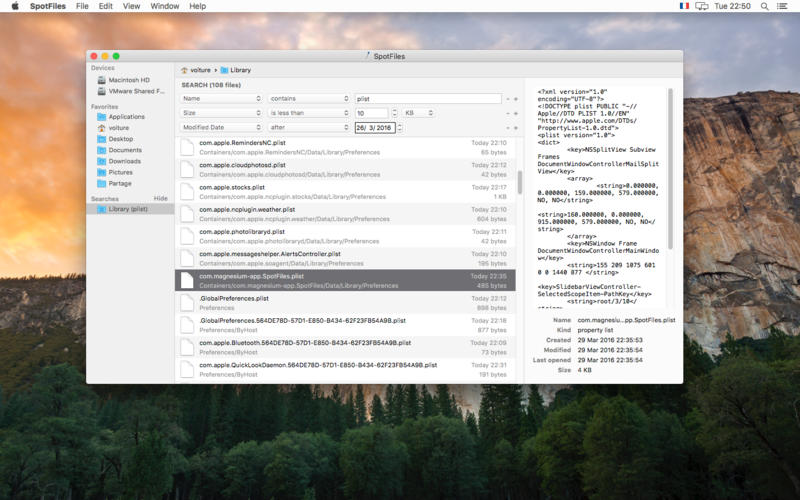The height and width of the screenshot is (500, 800).
Task: Open the Name criterion dropdown
Action: pyautogui.click(x=221, y=98)
